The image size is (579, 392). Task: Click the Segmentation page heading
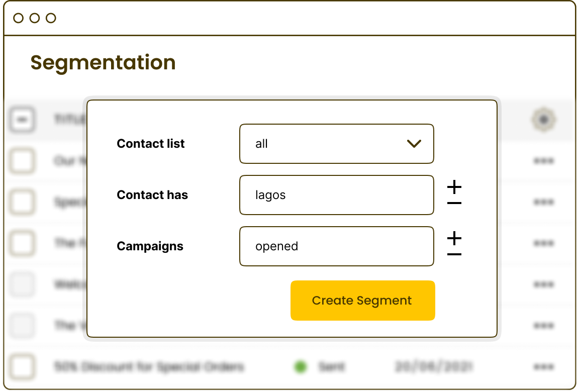tap(103, 63)
